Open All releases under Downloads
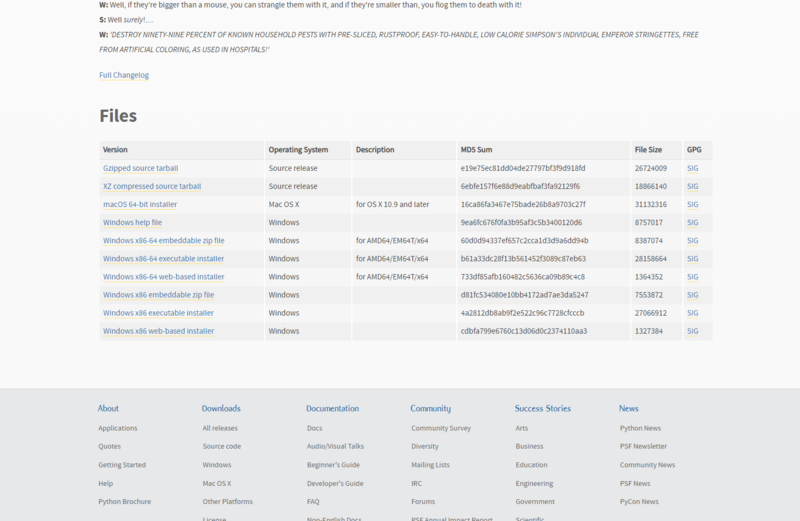 [220, 428]
